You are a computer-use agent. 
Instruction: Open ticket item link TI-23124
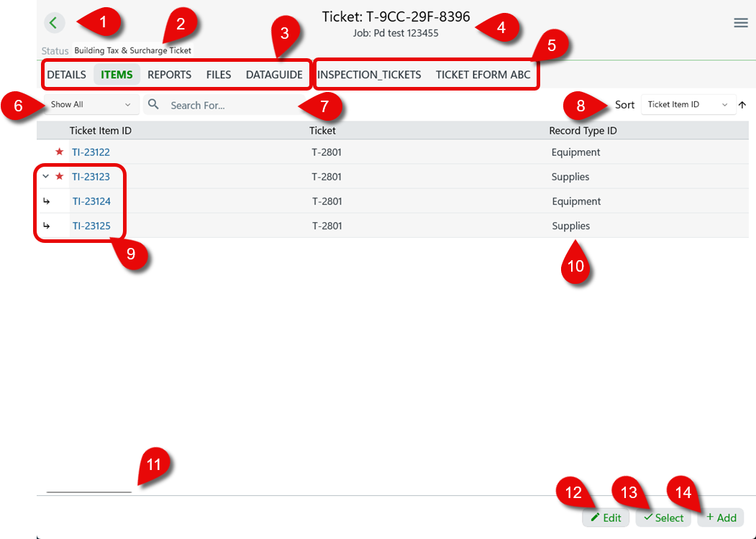91,201
